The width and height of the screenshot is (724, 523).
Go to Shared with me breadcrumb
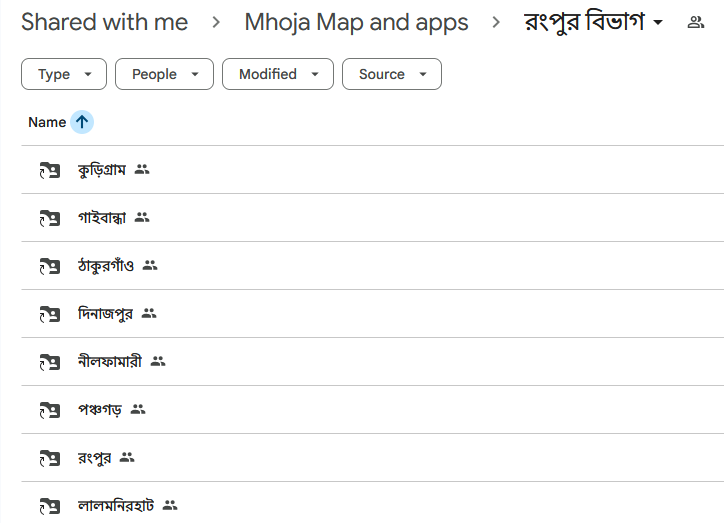104,22
